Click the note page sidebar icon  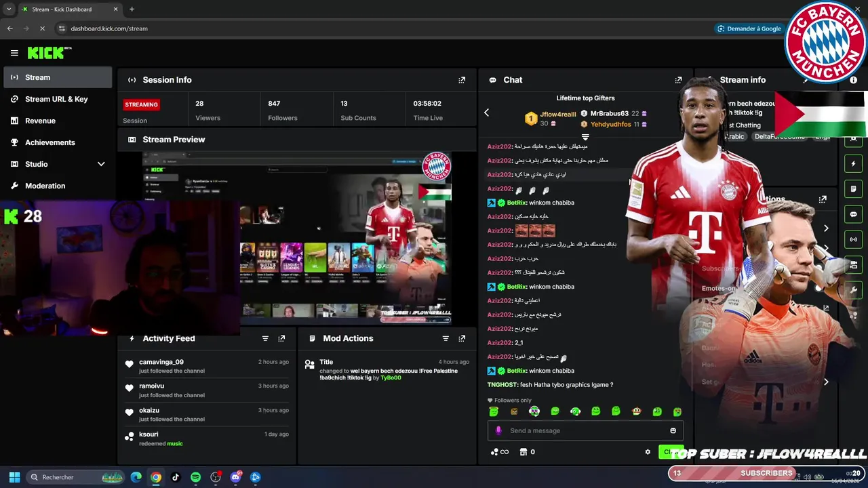tap(854, 189)
